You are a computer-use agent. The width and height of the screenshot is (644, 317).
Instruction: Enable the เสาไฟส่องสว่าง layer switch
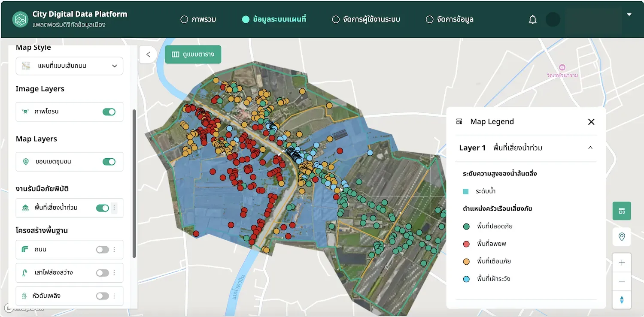tap(103, 272)
